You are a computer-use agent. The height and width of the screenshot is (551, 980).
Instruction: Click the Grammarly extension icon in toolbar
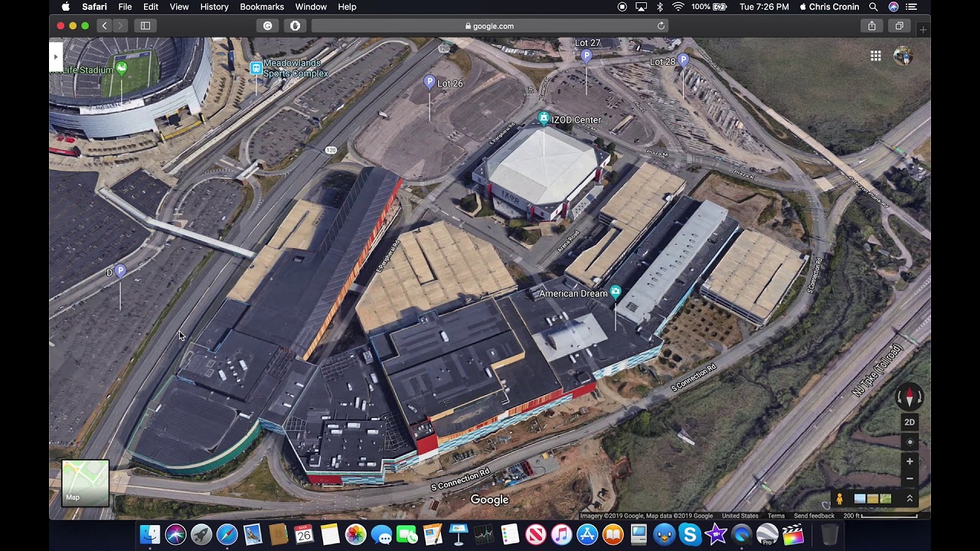point(267,26)
